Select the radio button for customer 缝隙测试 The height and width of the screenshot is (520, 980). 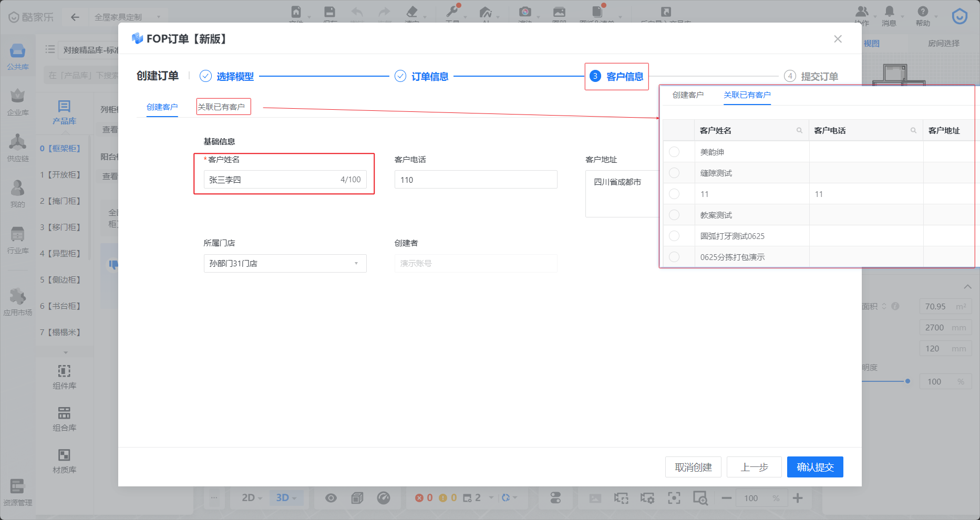(x=674, y=173)
